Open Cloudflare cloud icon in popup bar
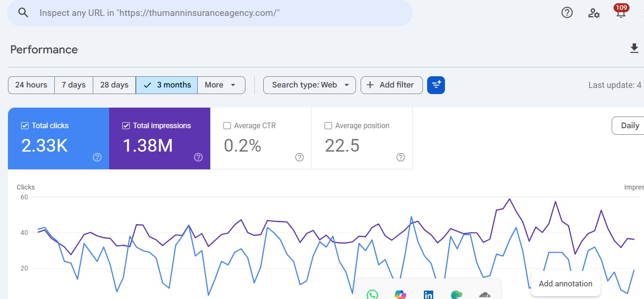This screenshot has width=644, height=299. (485, 295)
